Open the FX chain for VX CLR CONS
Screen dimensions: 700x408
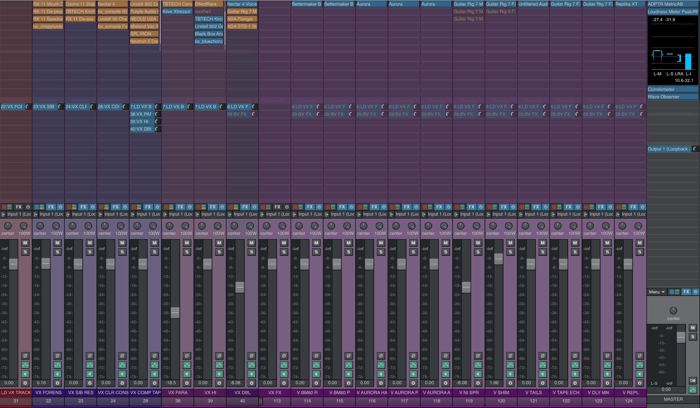[116, 207]
